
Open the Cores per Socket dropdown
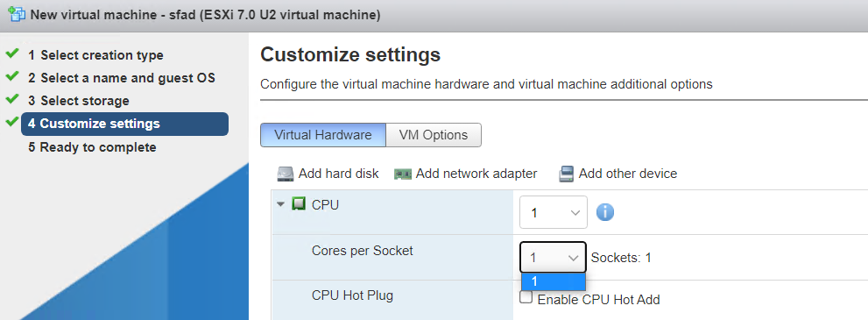553,258
